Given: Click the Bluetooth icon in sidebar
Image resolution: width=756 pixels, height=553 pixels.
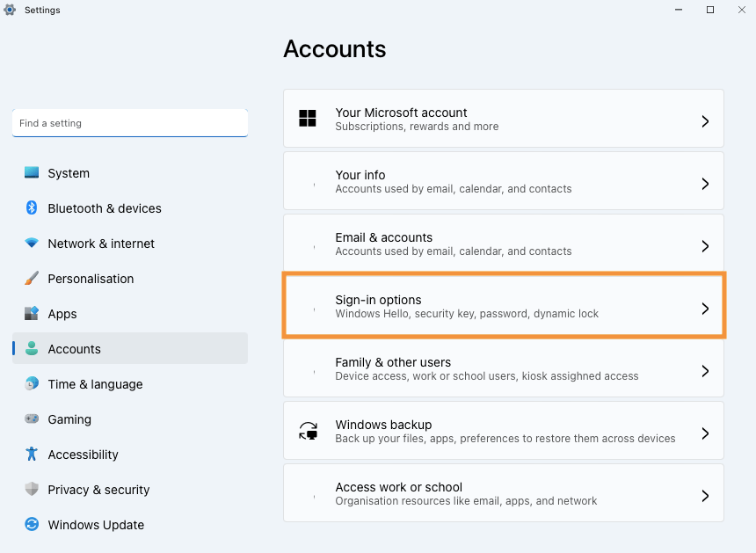Looking at the screenshot, I should (32, 208).
